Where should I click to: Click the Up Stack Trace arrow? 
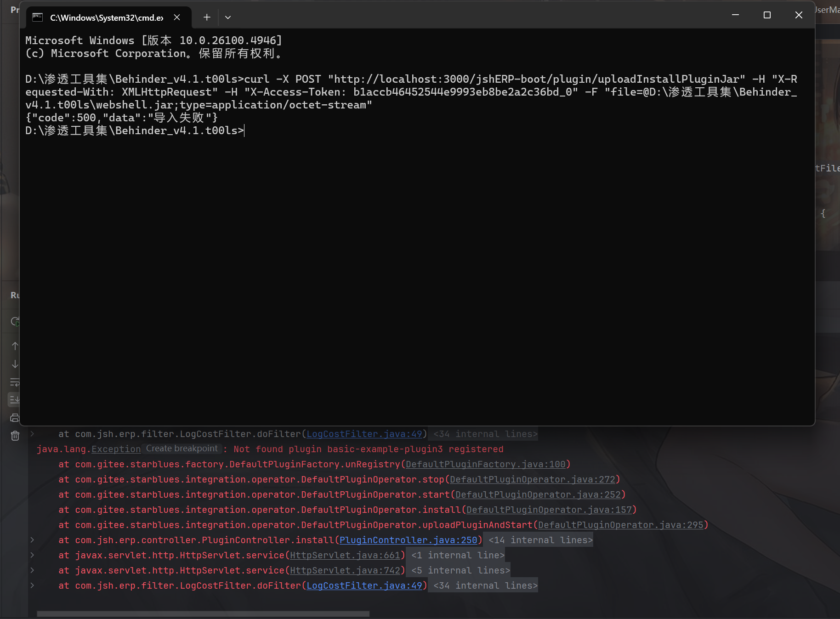click(x=15, y=346)
